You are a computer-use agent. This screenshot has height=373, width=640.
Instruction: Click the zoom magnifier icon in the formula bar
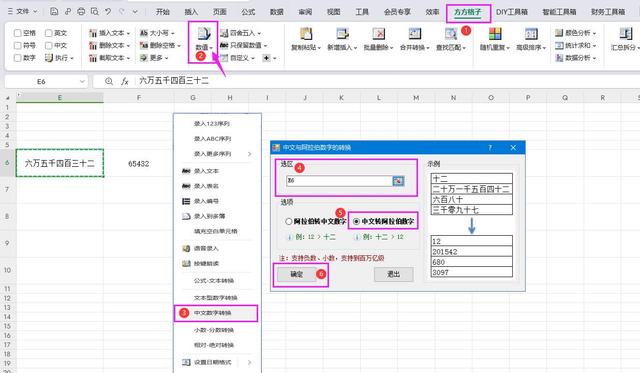[109, 81]
